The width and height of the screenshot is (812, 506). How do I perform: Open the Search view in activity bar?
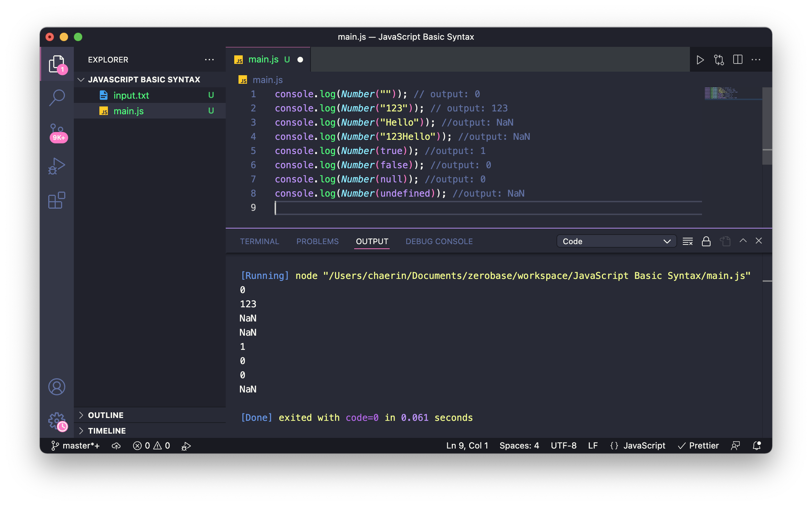tap(57, 97)
